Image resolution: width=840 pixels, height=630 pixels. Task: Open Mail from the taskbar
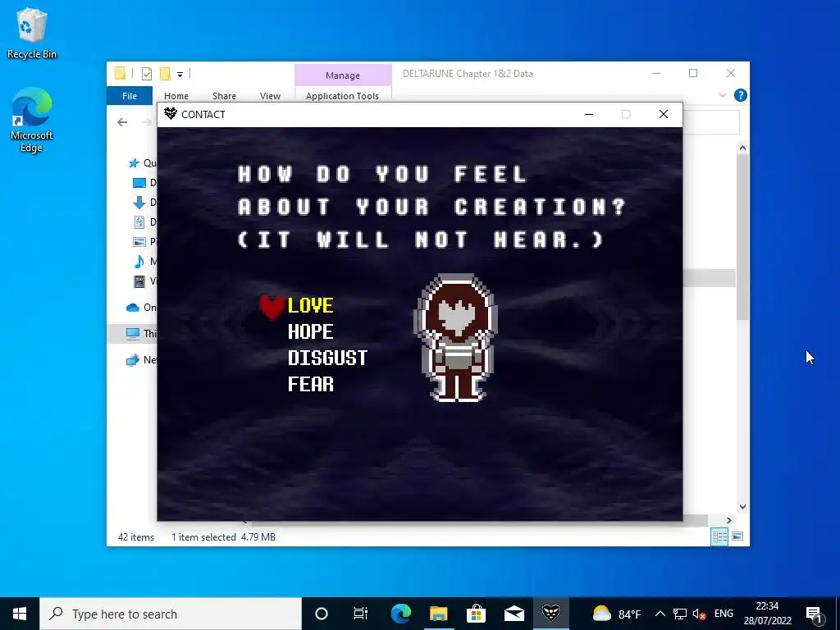pos(514,614)
